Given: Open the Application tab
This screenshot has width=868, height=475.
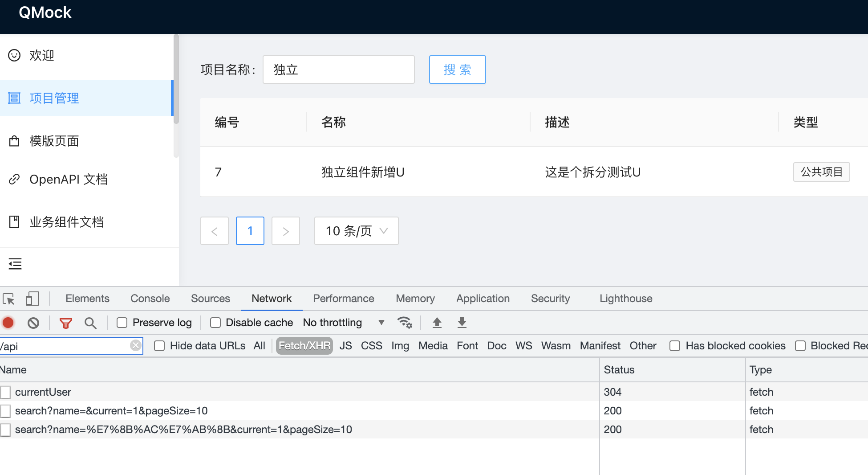Looking at the screenshot, I should click(483, 299).
